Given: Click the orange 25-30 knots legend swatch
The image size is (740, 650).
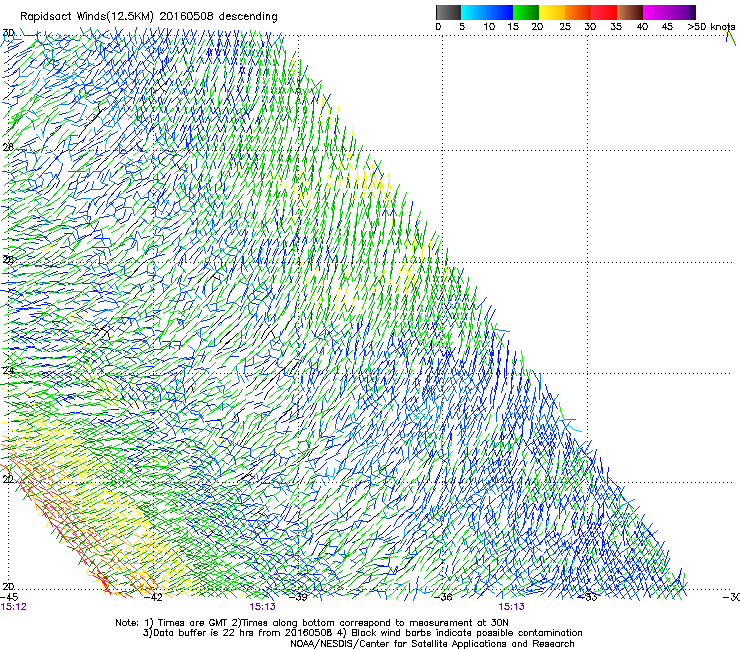Looking at the screenshot, I should [x=578, y=12].
